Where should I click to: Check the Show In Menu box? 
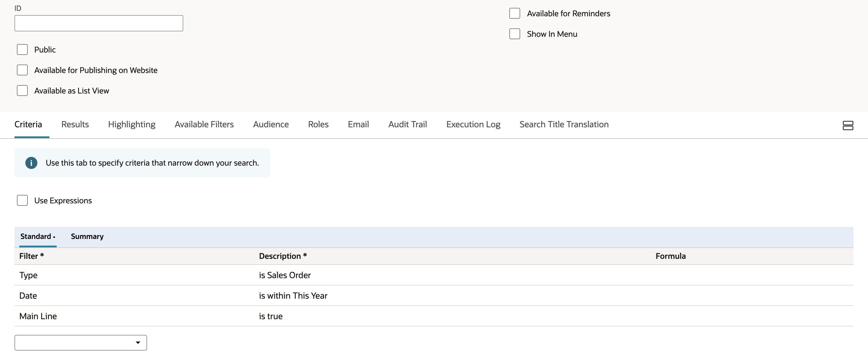coord(514,34)
